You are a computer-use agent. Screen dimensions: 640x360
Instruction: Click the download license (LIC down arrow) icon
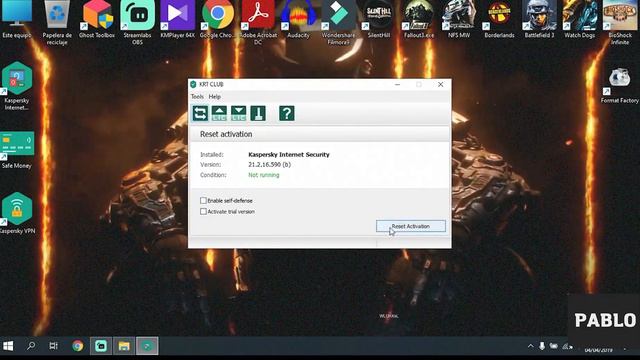click(x=238, y=113)
